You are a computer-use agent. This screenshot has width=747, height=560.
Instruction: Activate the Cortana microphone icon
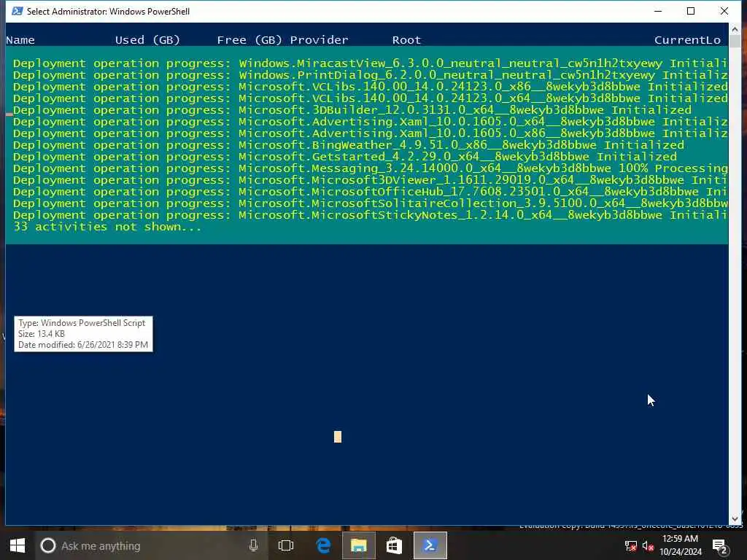point(253,545)
